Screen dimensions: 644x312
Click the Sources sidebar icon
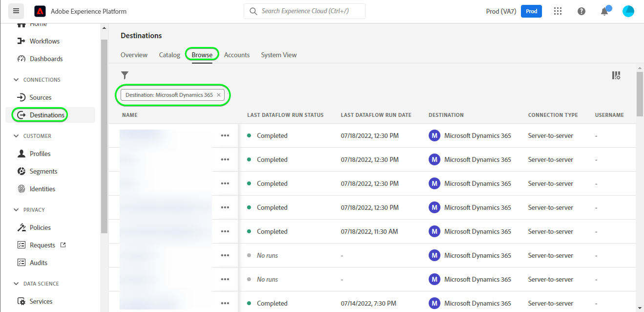click(21, 97)
